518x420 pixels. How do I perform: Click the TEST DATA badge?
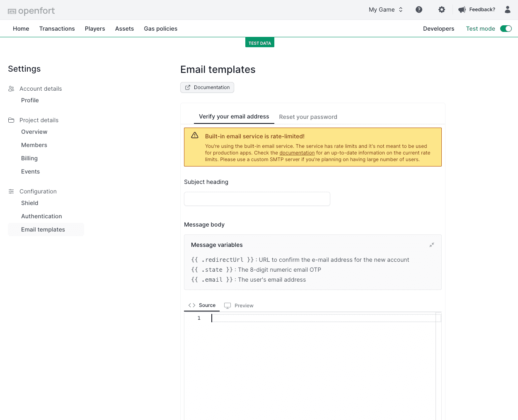tap(260, 43)
